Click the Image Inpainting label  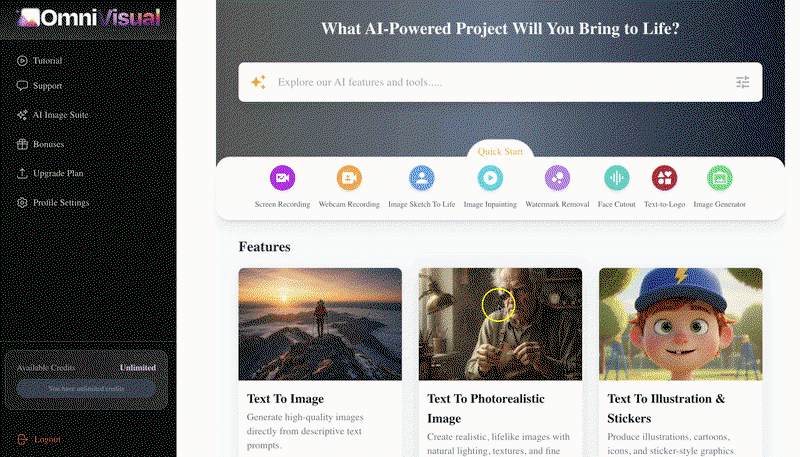click(490, 204)
